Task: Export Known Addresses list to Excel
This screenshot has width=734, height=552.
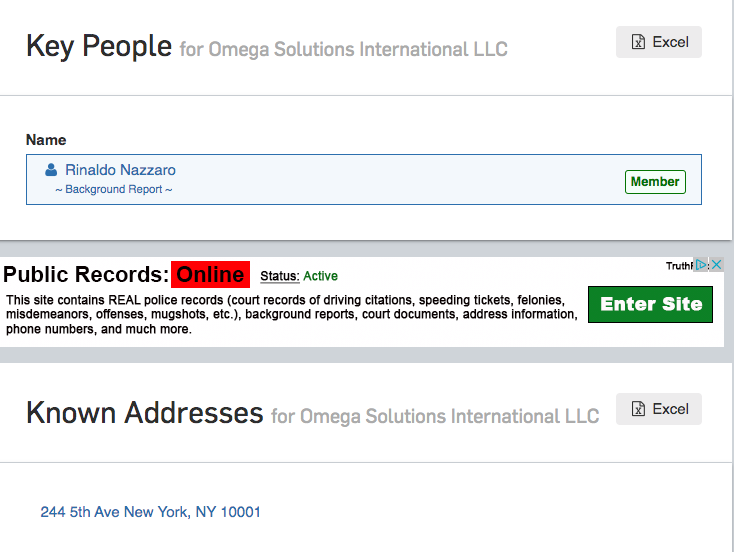Action: 659,409
